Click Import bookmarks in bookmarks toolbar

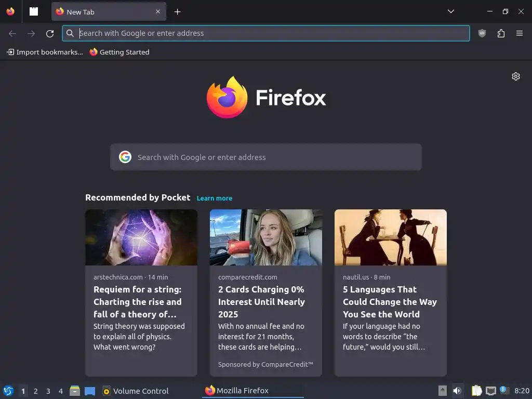(45, 52)
